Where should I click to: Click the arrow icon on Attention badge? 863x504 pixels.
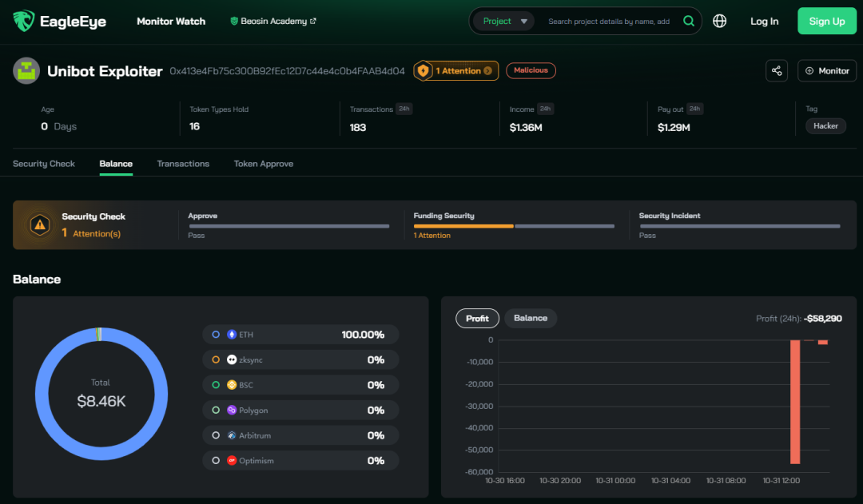487,70
